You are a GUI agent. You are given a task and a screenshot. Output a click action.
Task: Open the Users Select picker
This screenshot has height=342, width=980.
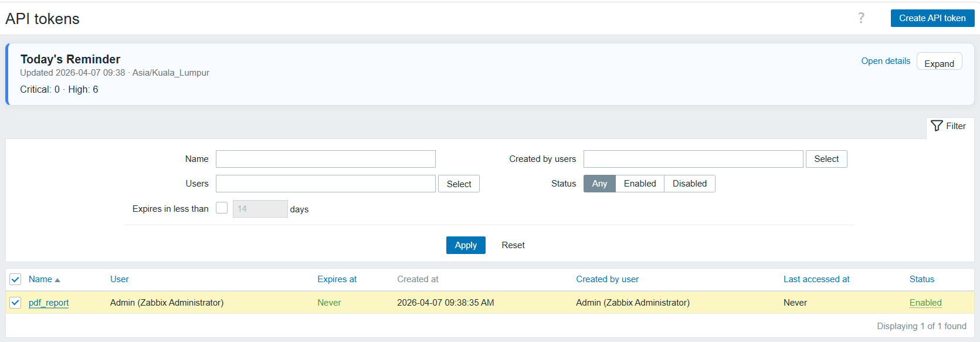point(459,184)
